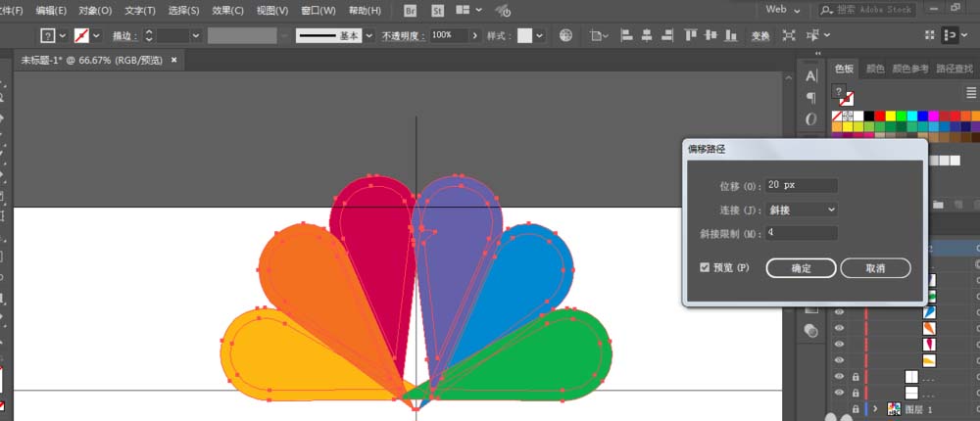Open the stroke color dropdown arrow

[x=96, y=35]
